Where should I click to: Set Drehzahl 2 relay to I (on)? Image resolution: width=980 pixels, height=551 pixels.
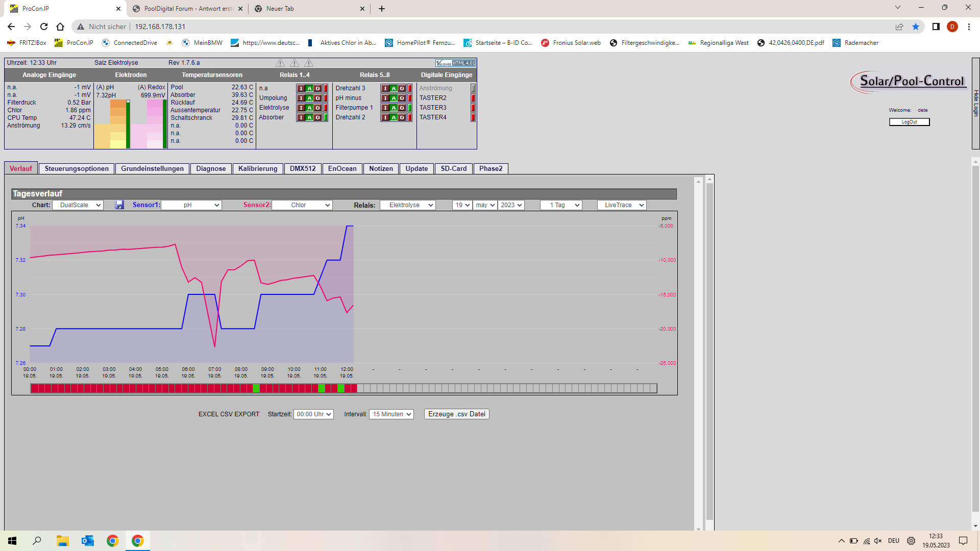tap(385, 117)
